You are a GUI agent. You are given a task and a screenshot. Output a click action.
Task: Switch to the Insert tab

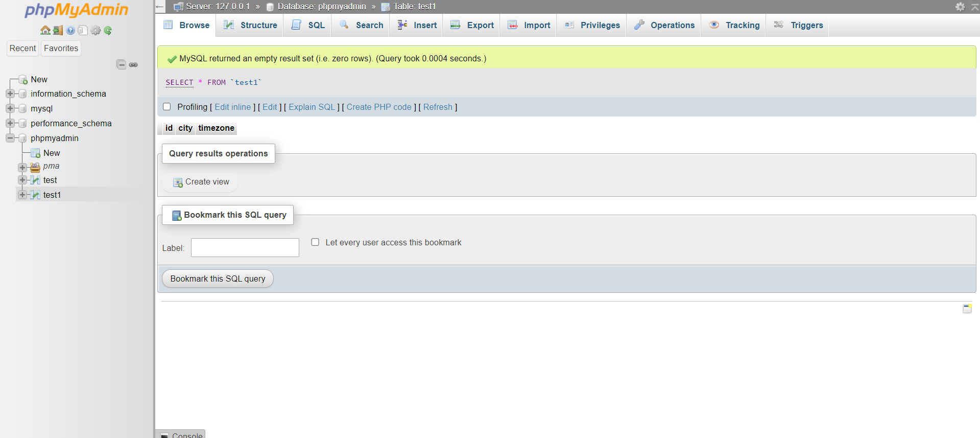pos(417,25)
